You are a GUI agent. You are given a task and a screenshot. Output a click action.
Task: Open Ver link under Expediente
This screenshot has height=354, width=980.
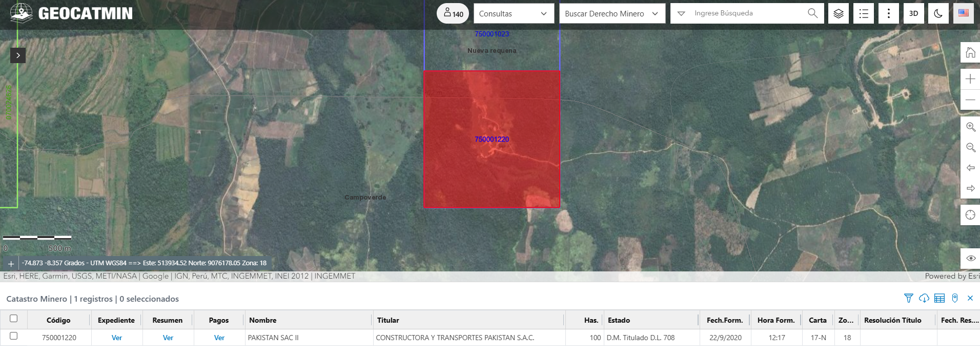click(117, 338)
